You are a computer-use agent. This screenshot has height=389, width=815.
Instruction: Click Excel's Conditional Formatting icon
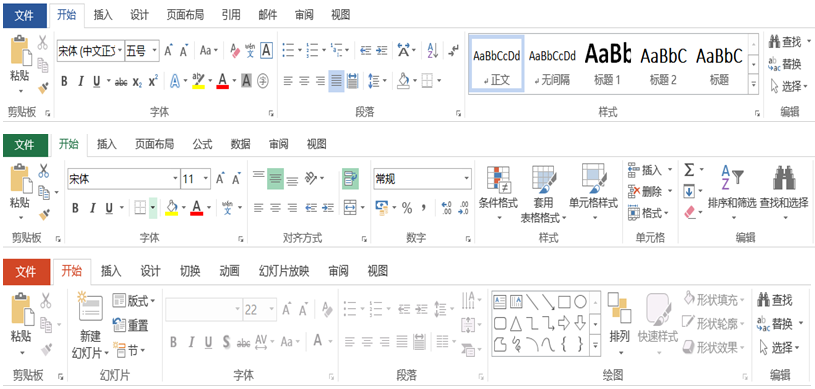point(498,179)
